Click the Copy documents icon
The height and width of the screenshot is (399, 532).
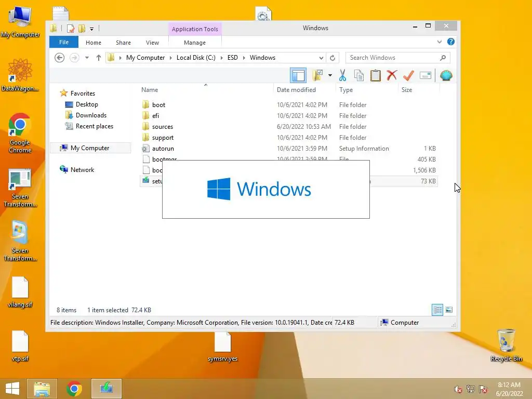coord(359,75)
